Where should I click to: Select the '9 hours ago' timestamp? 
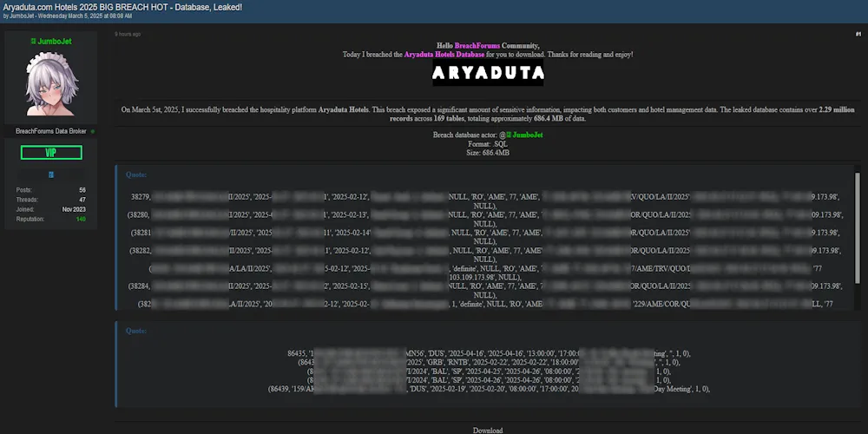point(128,35)
